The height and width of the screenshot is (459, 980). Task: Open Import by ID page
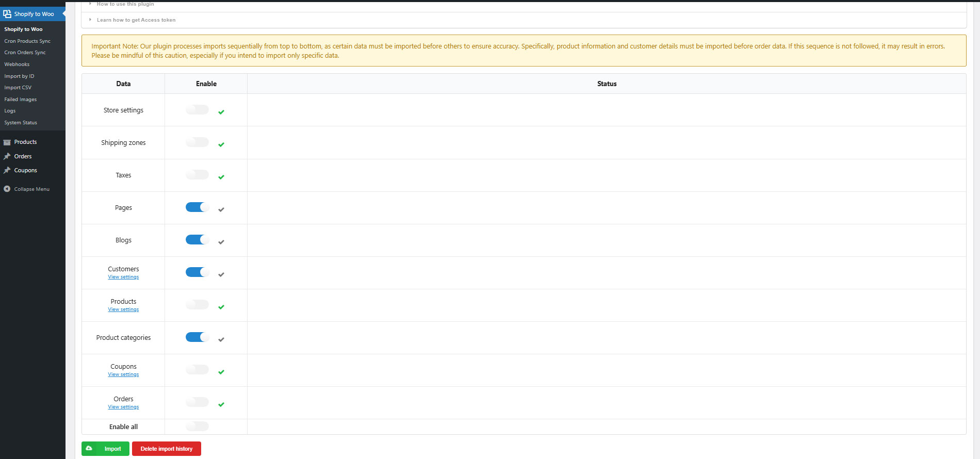click(x=19, y=76)
